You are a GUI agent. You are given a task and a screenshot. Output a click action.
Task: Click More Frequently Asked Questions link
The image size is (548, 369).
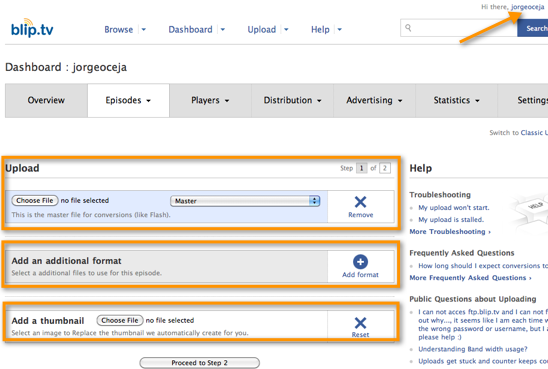[470, 278]
